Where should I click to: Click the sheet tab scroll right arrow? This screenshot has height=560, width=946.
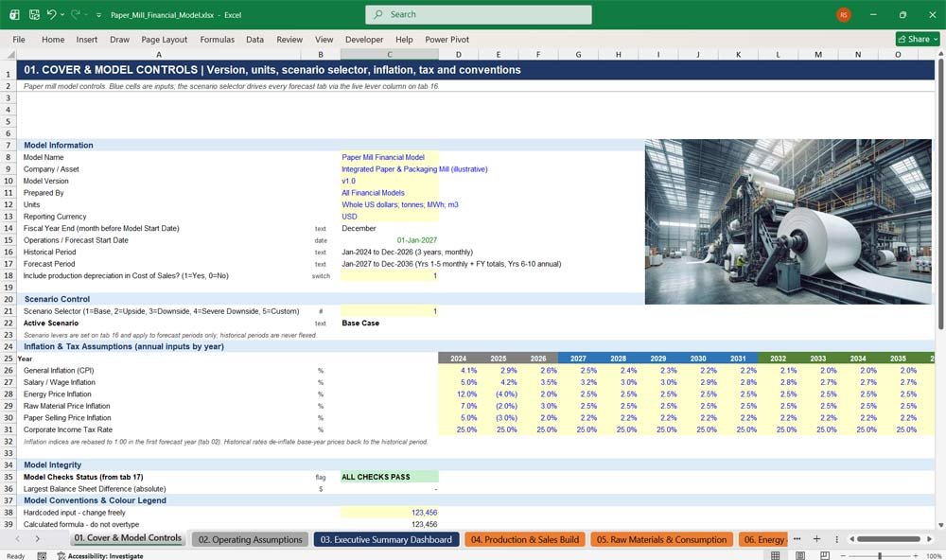click(38, 539)
